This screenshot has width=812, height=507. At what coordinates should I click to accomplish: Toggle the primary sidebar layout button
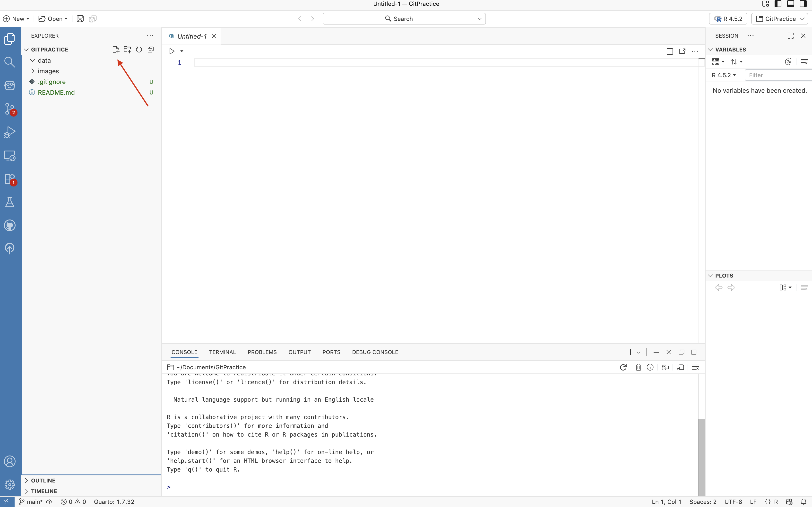pyautogui.click(x=778, y=4)
